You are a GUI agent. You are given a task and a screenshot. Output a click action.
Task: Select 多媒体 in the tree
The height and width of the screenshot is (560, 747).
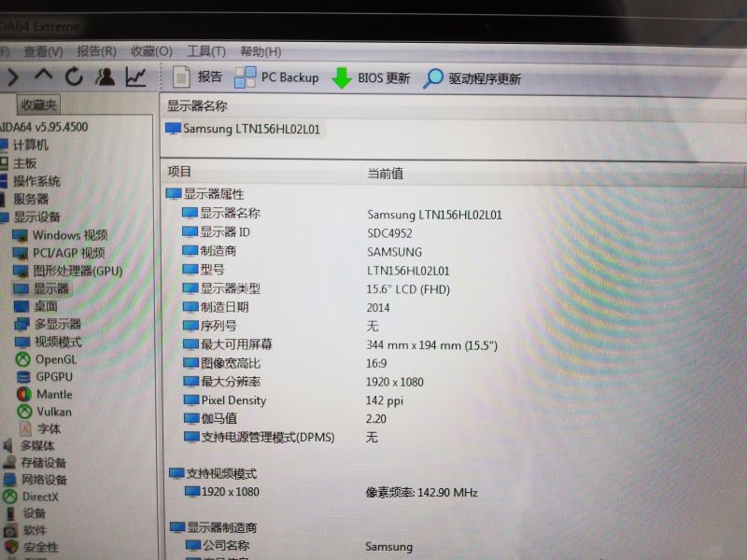point(29,446)
